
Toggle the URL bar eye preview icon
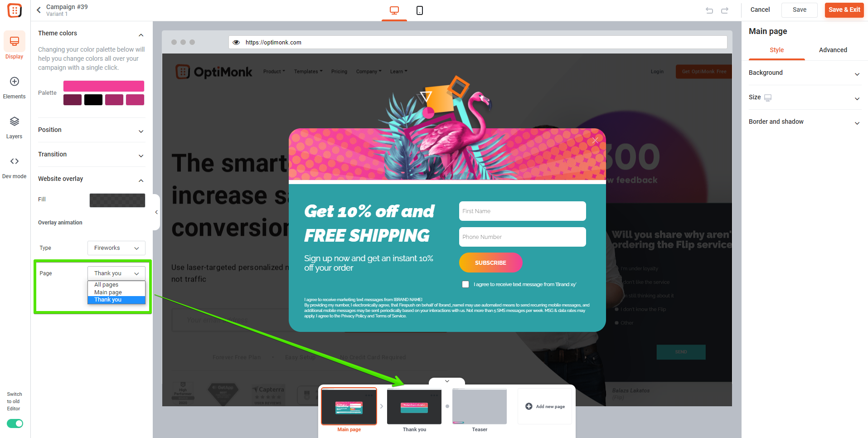point(236,43)
